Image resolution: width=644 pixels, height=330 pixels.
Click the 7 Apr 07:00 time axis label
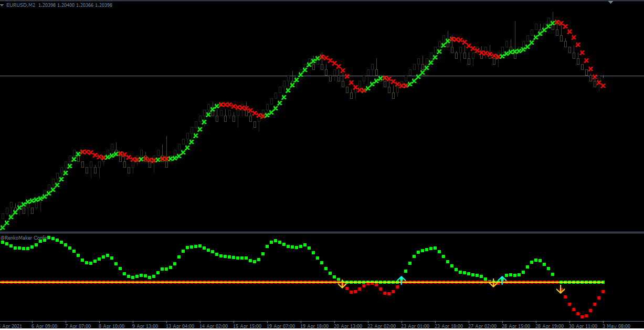click(78, 326)
